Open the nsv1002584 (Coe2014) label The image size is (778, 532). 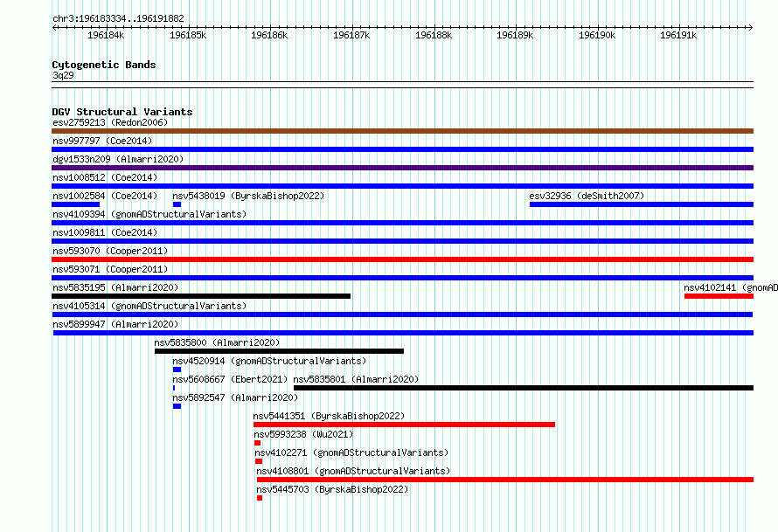click(x=105, y=196)
